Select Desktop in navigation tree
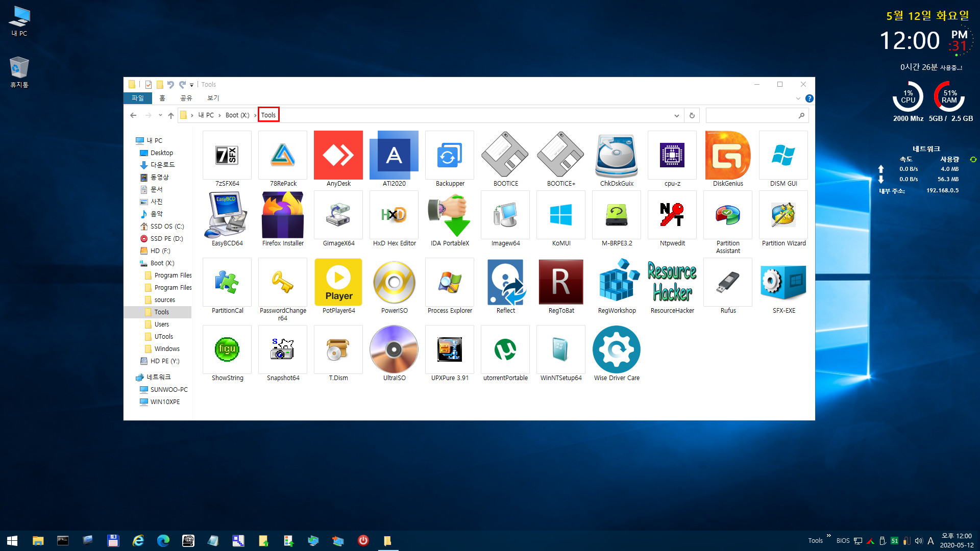Screen dimensions: 980x551 161,153
